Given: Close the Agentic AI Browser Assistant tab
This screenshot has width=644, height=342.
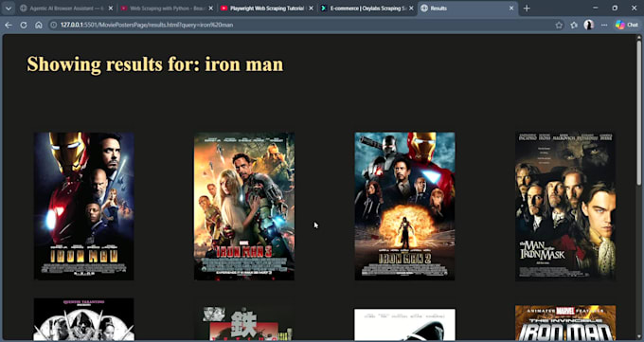Looking at the screenshot, I should click(x=111, y=9).
